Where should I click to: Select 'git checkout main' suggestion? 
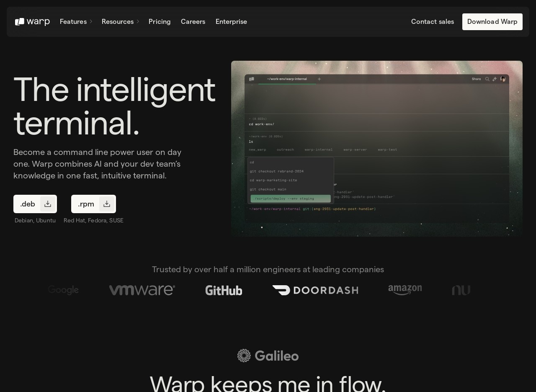tap(268, 189)
